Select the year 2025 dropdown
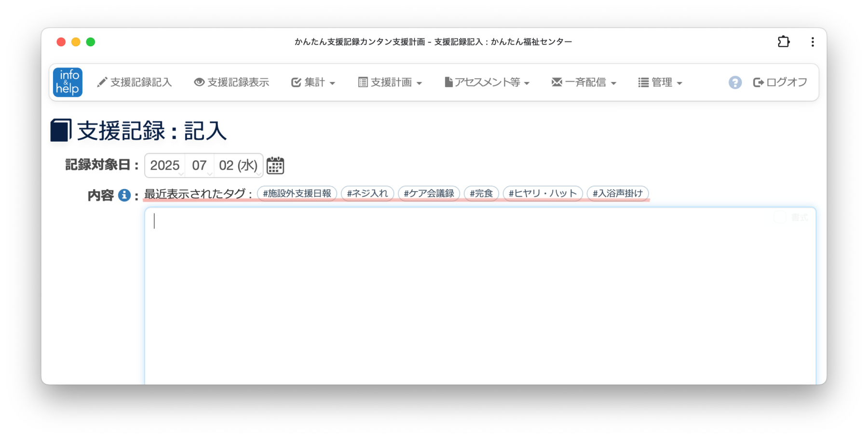The image size is (868, 439). click(165, 165)
